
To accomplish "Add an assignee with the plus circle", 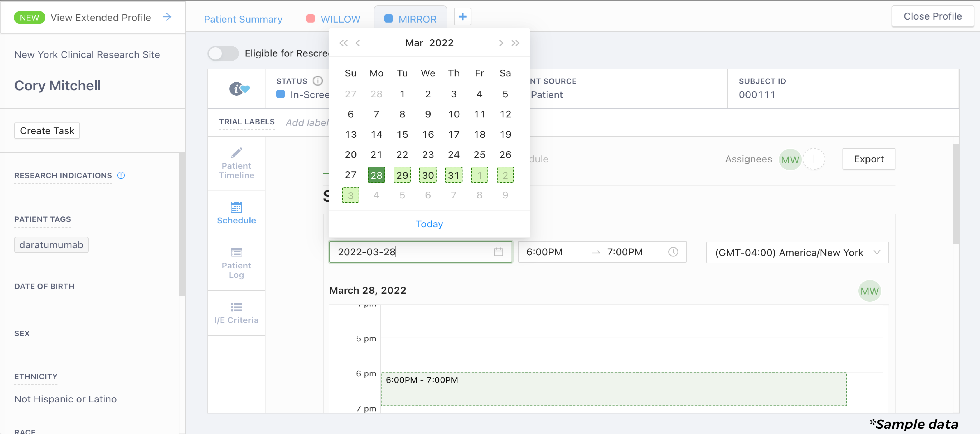I will 814,159.
